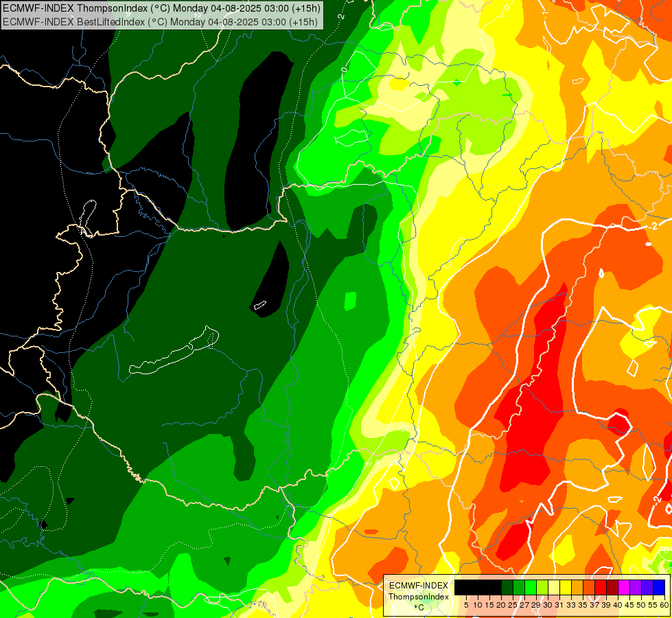Click the legend tick label '31'
The height and width of the screenshot is (618, 672).
tap(559, 605)
